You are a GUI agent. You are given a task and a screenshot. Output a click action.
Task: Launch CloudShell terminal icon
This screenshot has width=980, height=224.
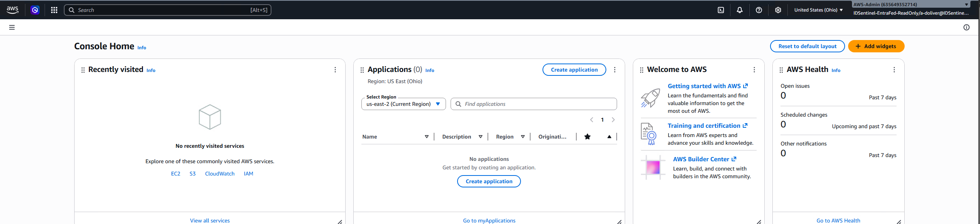click(721, 10)
